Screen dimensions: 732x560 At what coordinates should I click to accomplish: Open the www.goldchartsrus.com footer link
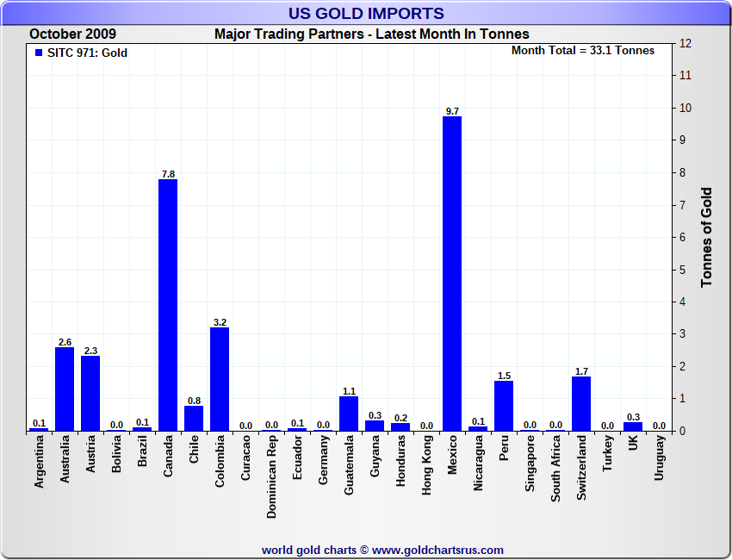click(437, 551)
